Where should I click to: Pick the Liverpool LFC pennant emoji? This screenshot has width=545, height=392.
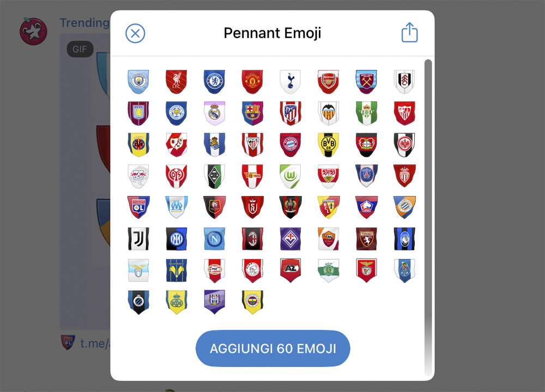pos(176,82)
